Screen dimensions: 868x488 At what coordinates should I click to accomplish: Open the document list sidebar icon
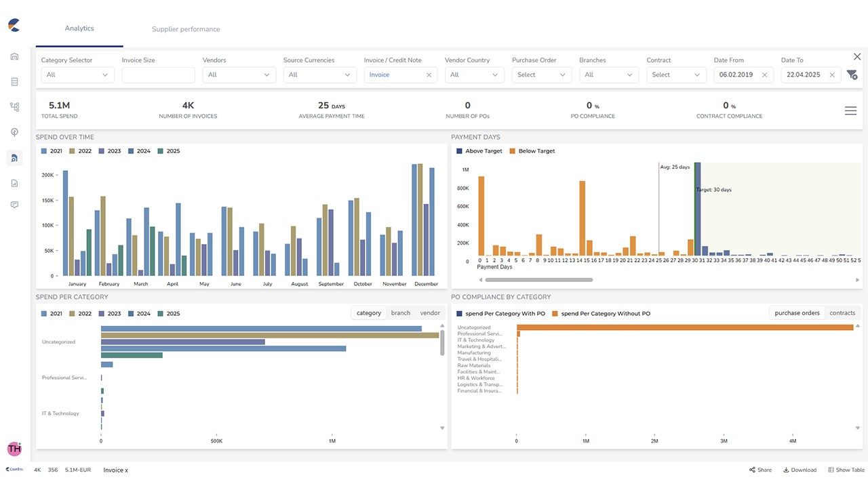14,82
